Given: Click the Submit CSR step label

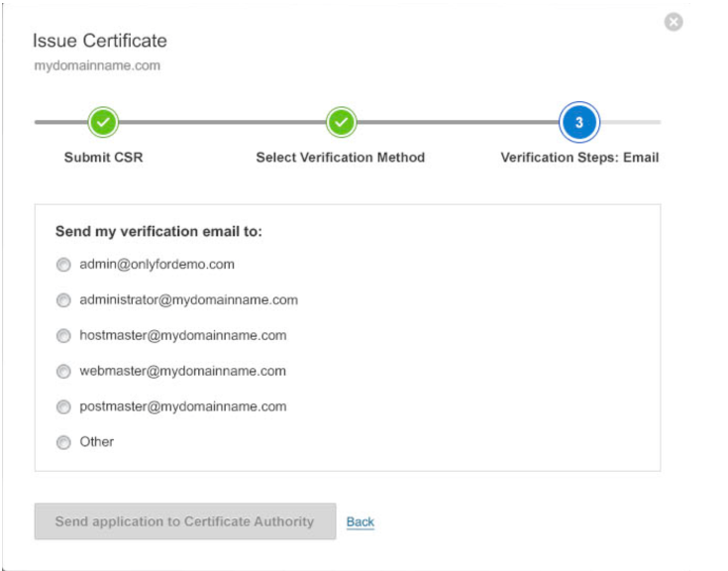Looking at the screenshot, I should coord(104,158).
